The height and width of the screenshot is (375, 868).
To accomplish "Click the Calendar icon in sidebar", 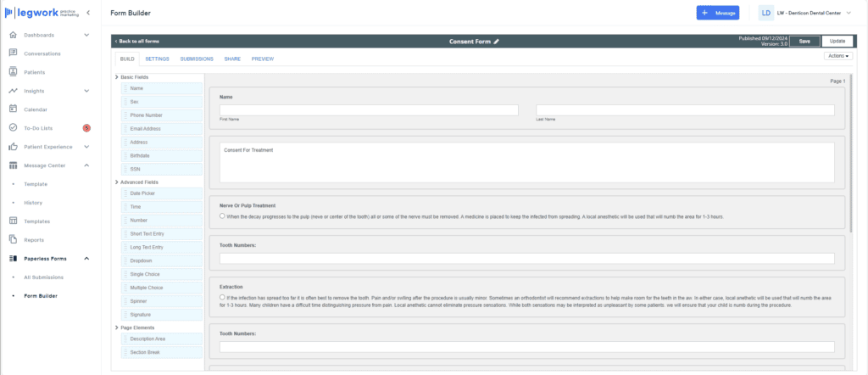I will point(13,109).
